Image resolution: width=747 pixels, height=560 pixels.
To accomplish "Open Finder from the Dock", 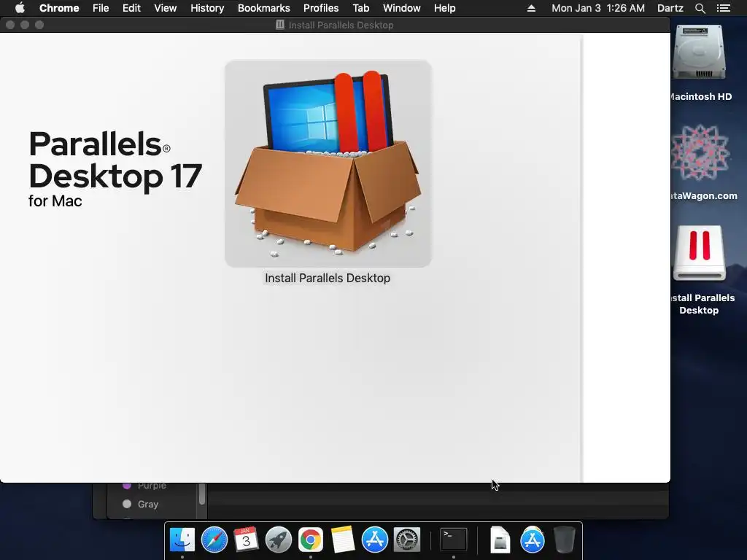I will pos(182,540).
